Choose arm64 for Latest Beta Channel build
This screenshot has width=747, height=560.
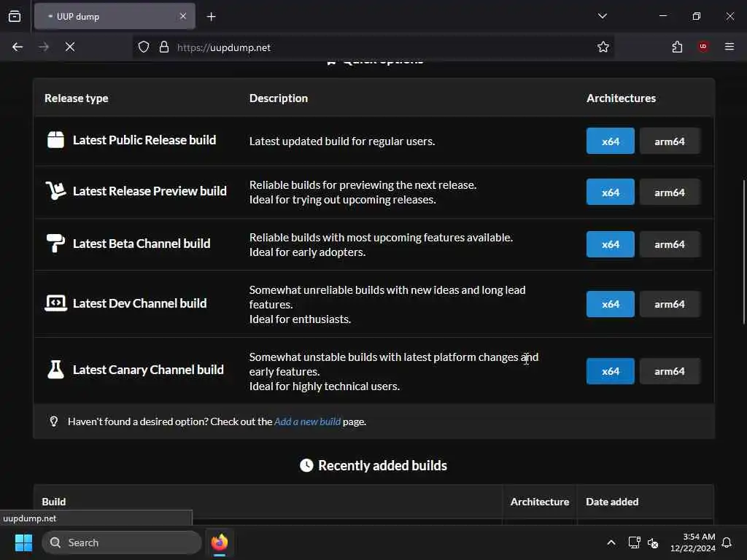670,244
